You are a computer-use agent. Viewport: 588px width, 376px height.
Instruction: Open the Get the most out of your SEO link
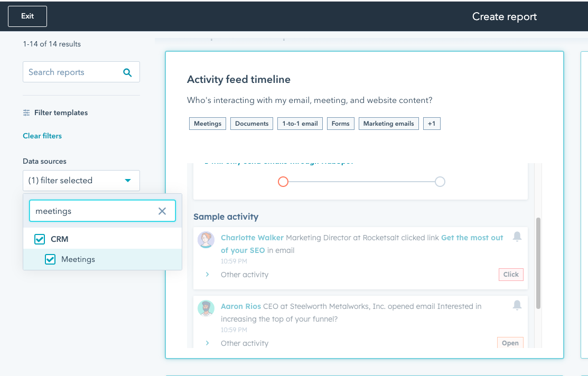(x=472, y=238)
